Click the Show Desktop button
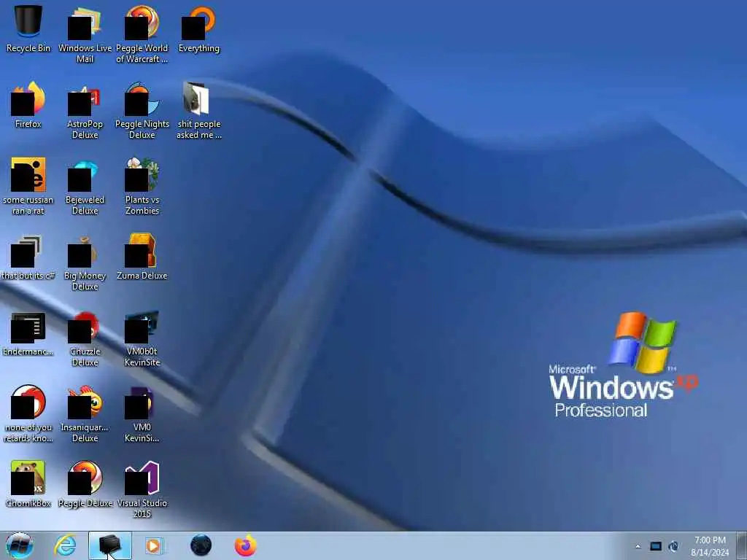Screen dimensions: 747x560 coord(743,545)
